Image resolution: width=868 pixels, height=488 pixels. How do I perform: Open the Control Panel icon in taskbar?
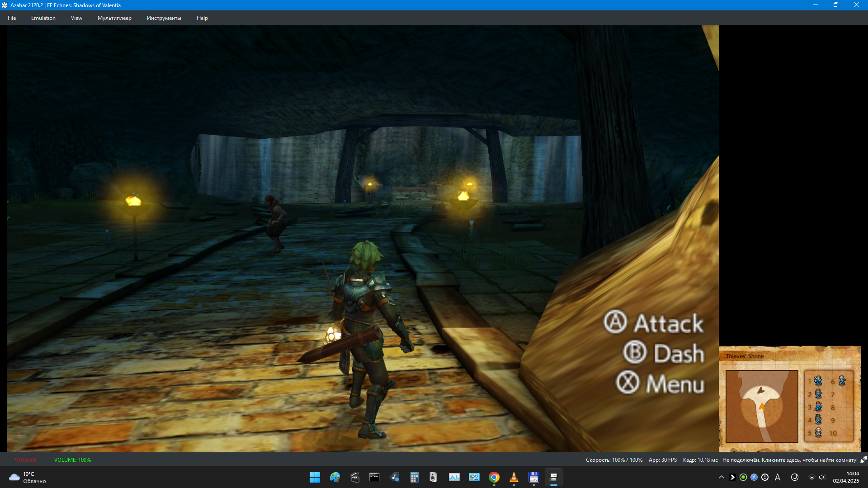point(474,477)
